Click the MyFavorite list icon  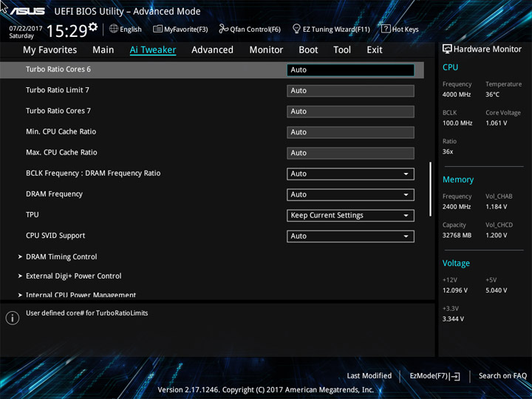[x=157, y=29]
